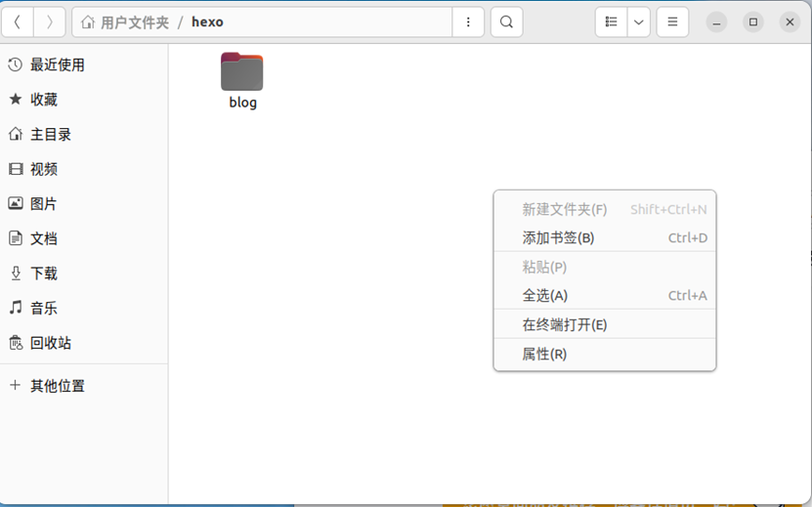Click 用户文件夹 in the path bar

point(134,21)
